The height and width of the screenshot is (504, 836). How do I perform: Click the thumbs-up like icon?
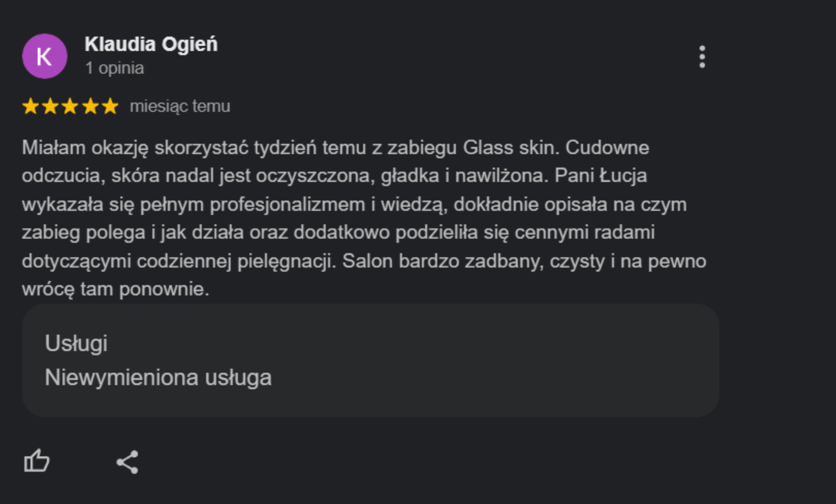coord(37,461)
